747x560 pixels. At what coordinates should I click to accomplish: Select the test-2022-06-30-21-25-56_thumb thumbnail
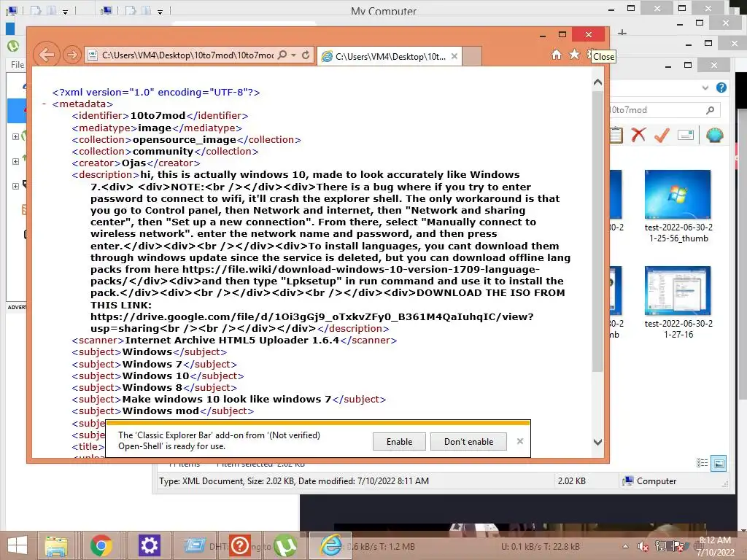point(678,206)
